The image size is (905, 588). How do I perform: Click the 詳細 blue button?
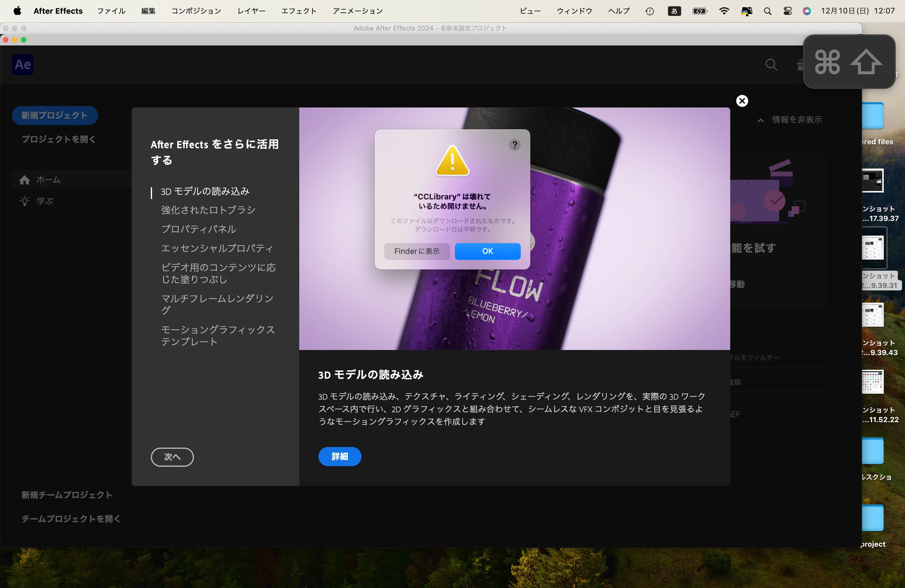click(340, 456)
